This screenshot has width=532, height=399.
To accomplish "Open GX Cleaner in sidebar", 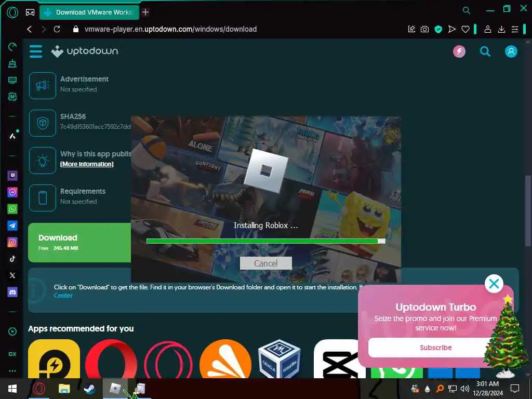I will pos(12,63).
